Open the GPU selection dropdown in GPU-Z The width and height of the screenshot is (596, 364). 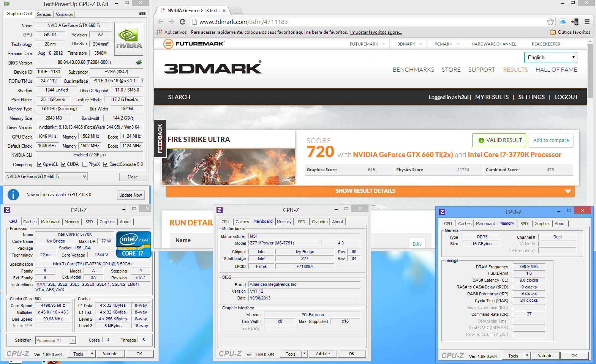click(x=46, y=176)
